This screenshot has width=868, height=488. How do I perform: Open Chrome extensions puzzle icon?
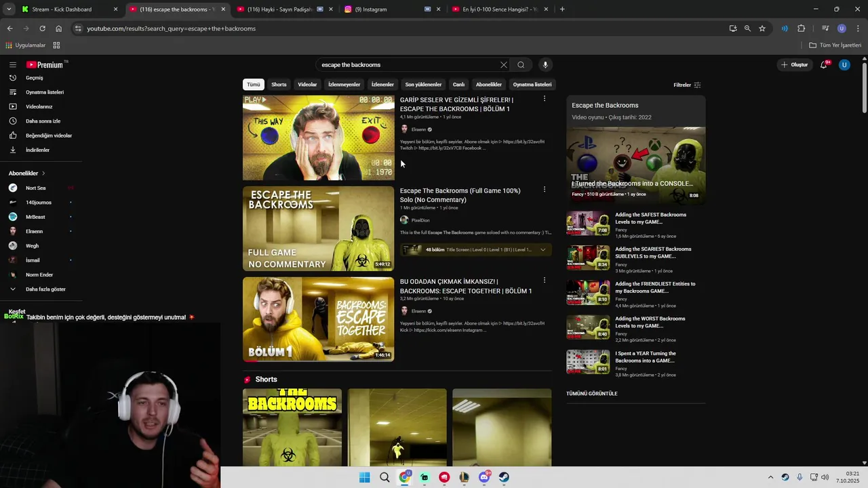(802, 28)
